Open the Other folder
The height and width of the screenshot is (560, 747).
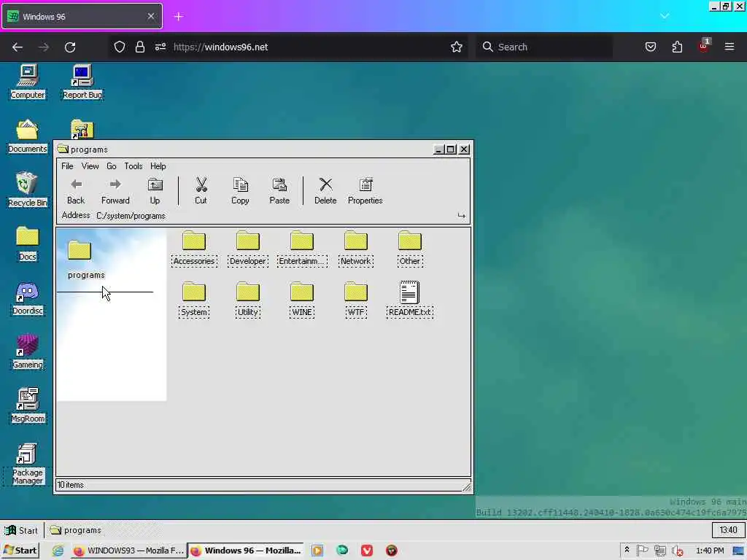(410, 249)
